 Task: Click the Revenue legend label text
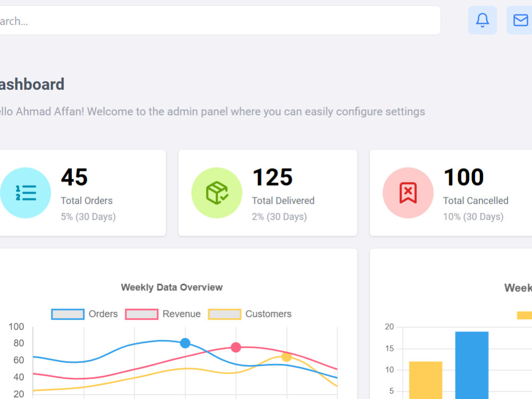click(x=181, y=314)
